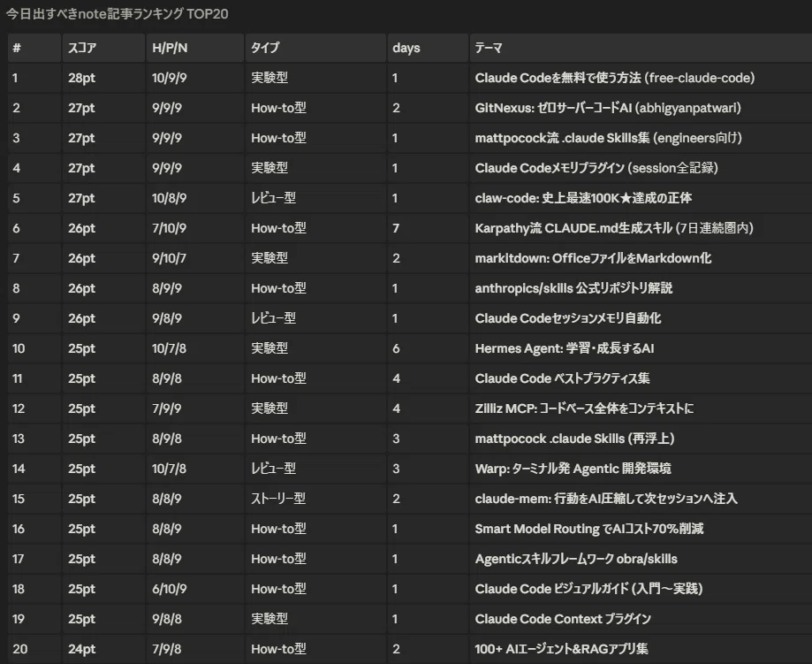Click the # column header
Viewport: 812px width, 664px height.
[x=34, y=49]
